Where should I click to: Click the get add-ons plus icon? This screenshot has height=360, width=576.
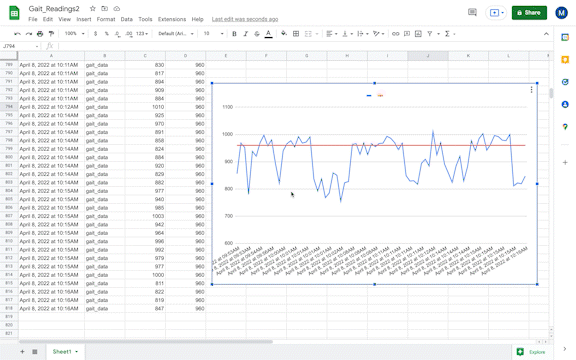point(565,162)
